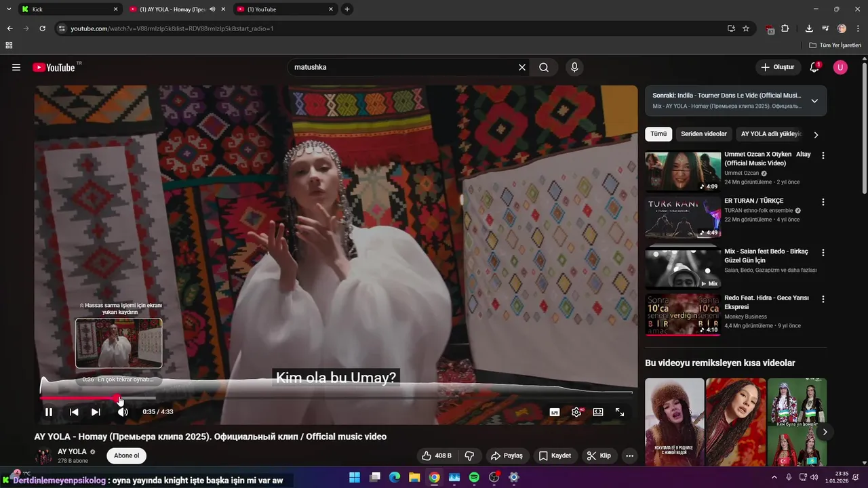Go to the YouTube home logo
The image size is (868, 488).
(54, 67)
